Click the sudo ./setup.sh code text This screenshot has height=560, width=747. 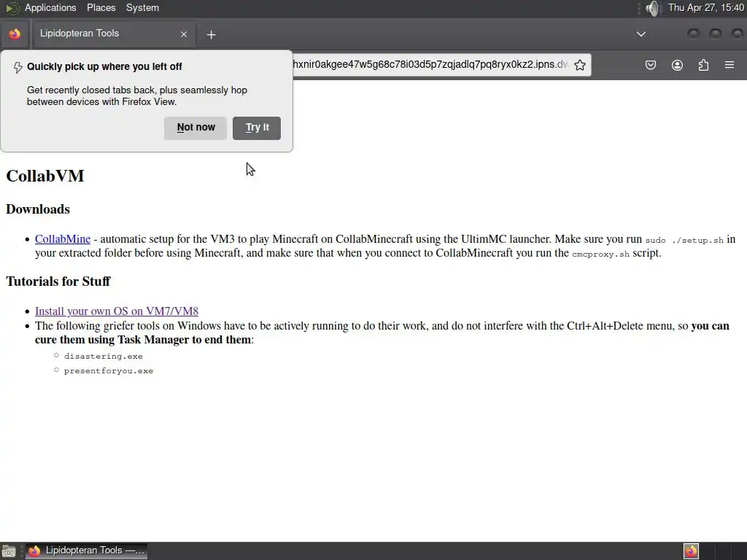(684, 240)
